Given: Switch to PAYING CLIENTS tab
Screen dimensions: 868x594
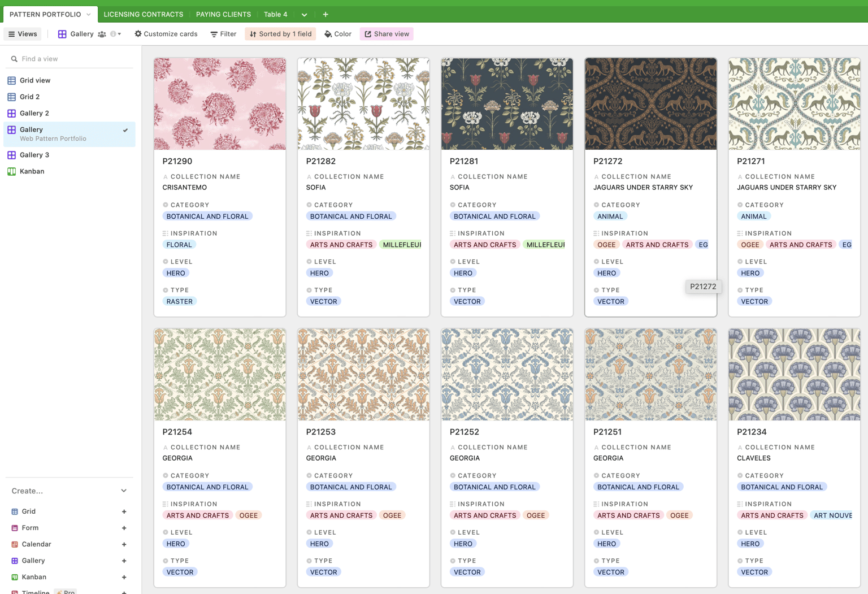Looking at the screenshot, I should pyautogui.click(x=223, y=14).
